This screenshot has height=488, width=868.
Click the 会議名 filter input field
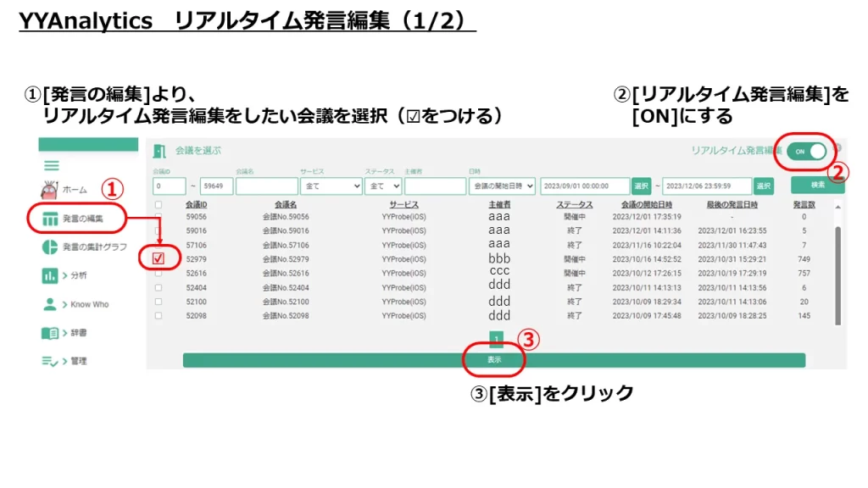[x=267, y=186]
